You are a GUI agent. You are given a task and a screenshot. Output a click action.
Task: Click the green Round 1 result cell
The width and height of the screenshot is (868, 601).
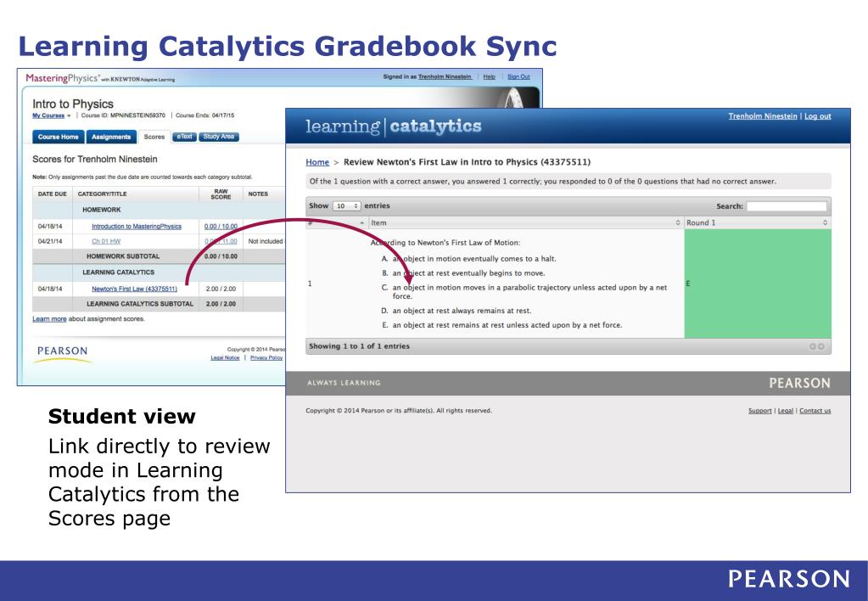(758, 284)
